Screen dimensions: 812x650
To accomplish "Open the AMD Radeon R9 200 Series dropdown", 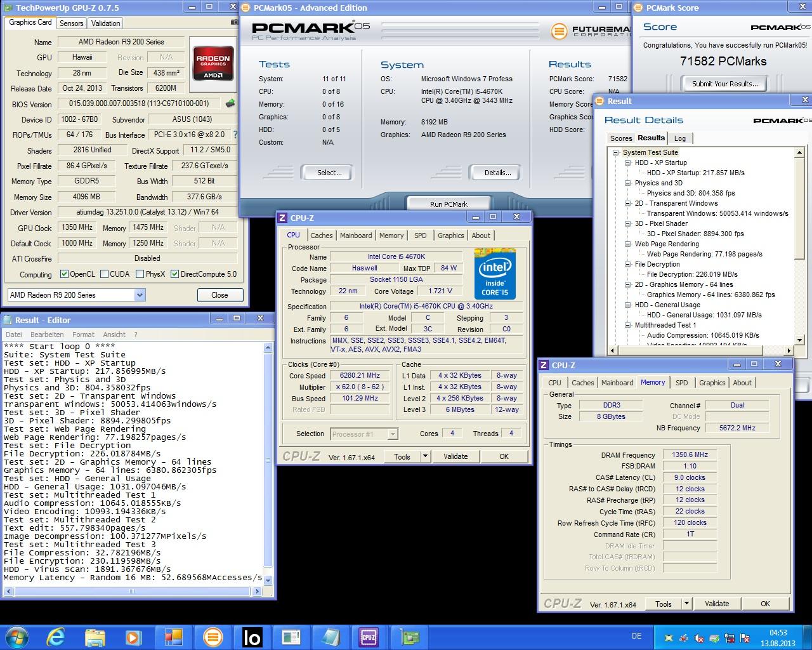I will tap(140, 295).
